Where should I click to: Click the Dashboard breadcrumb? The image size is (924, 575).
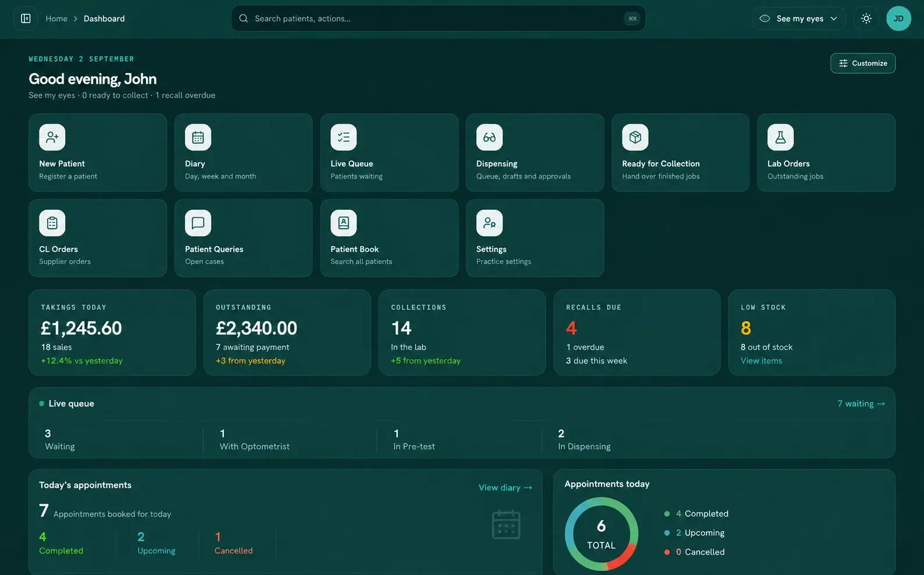tap(104, 19)
